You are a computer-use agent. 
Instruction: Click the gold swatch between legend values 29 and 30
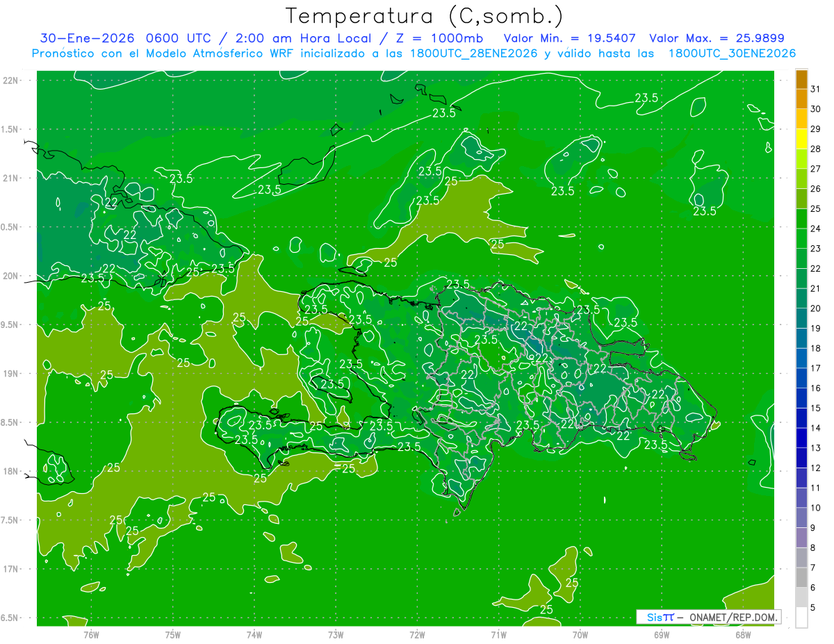pos(801,119)
